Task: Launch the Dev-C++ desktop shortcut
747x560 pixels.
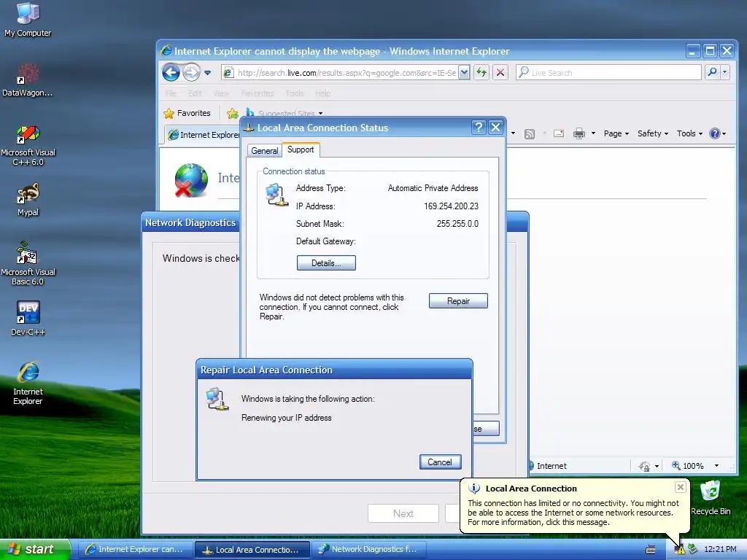Action: tap(28, 318)
